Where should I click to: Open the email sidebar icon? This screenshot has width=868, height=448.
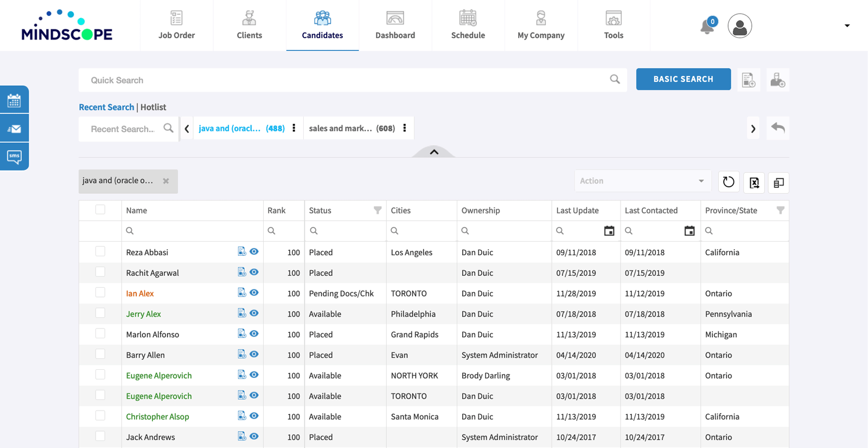click(14, 129)
